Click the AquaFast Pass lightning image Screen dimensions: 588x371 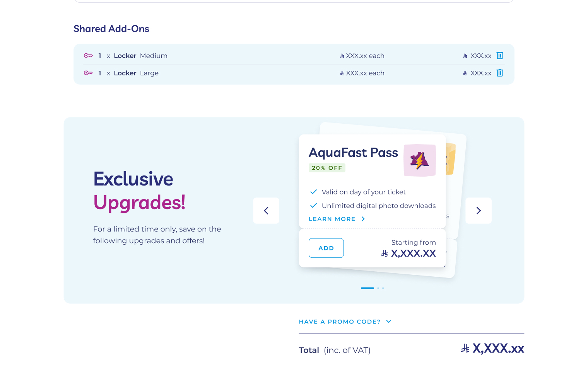coord(420,160)
